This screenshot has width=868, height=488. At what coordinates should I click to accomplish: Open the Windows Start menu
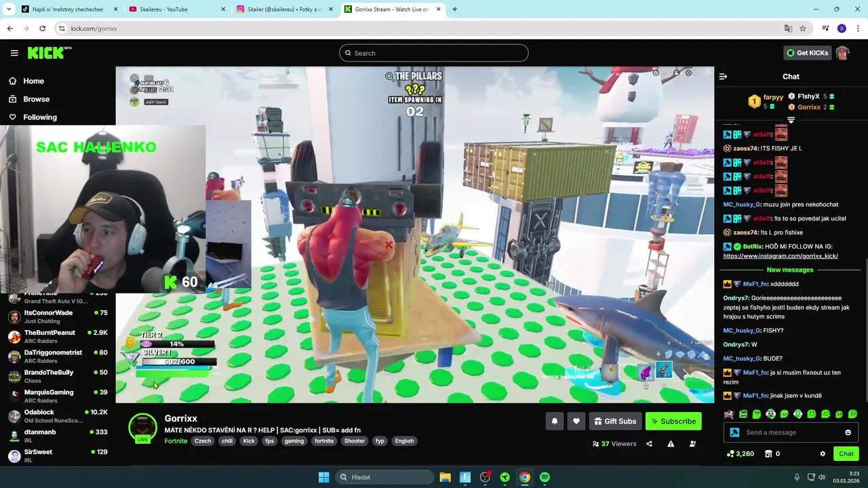click(323, 477)
